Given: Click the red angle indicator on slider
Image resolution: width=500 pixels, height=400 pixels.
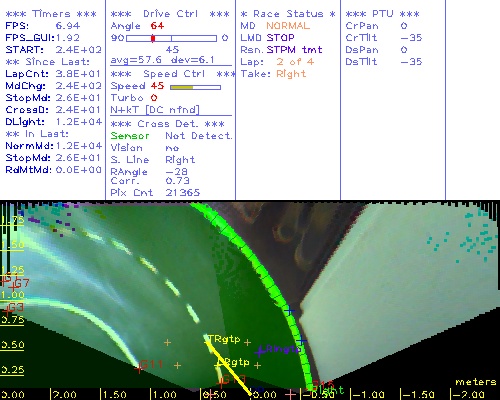Looking at the screenshot, I should tap(153, 38).
